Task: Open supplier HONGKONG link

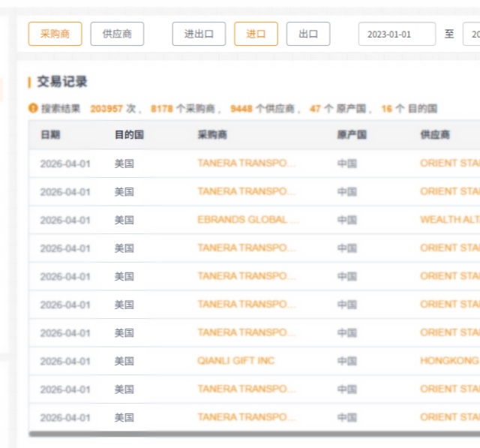Action: click(450, 361)
